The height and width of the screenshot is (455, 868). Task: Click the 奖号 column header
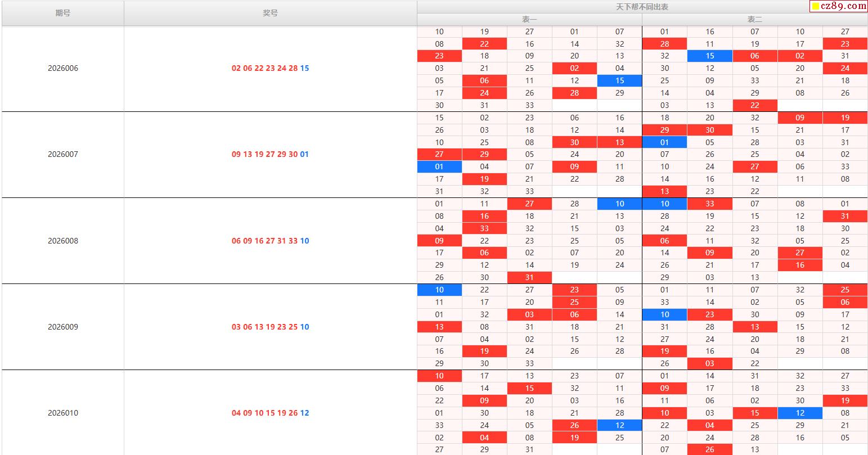click(270, 13)
